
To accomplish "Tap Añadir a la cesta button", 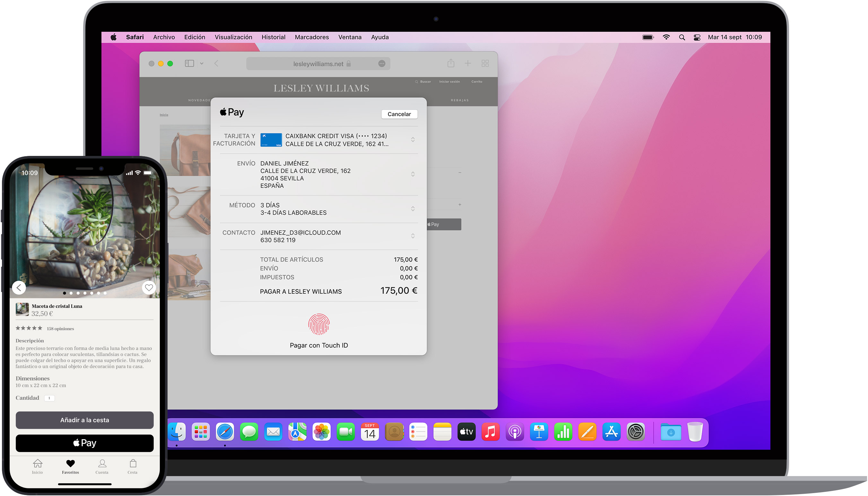I will [x=84, y=420].
